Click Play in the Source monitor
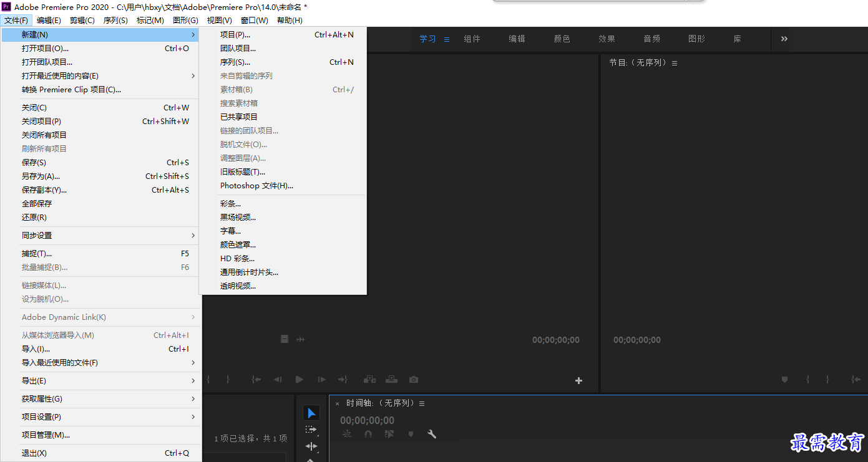Image resolution: width=868 pixels, height=462 pixels. click(x=300, y=379)
